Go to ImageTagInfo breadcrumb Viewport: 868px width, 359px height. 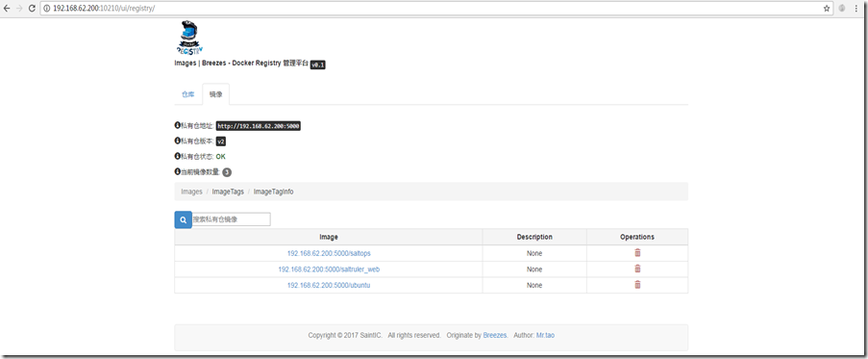(273, 192)
